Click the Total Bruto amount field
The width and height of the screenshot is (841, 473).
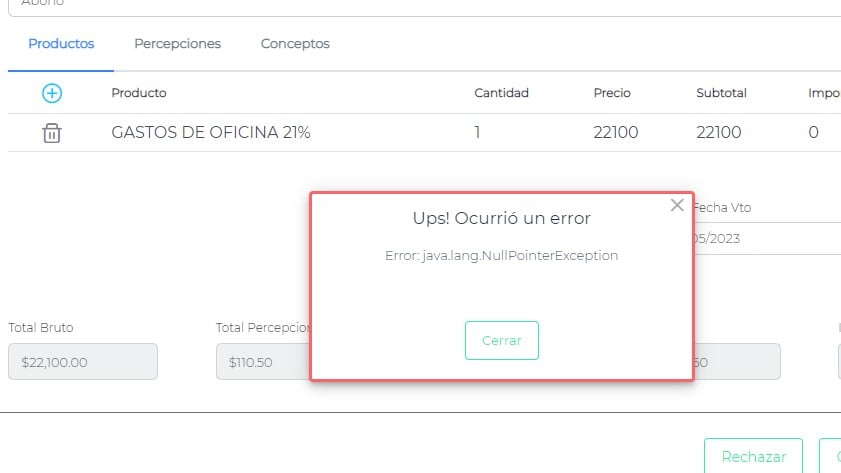point(83,362)
